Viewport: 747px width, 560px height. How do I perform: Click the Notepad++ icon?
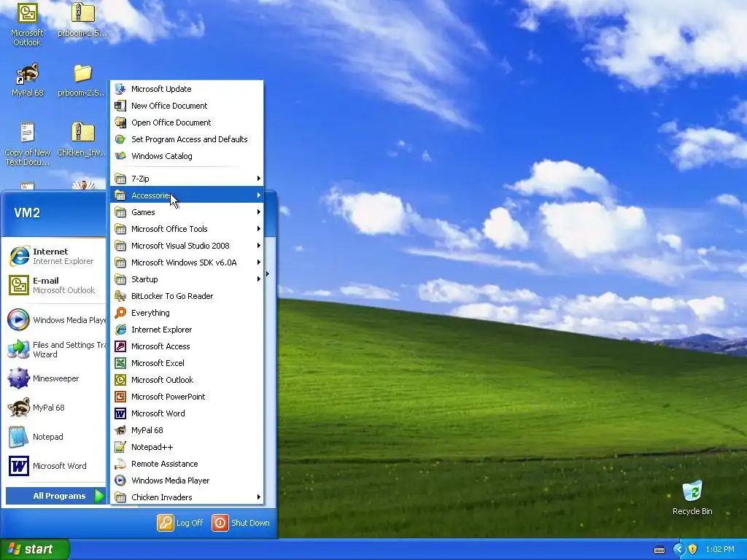[120, 447]
